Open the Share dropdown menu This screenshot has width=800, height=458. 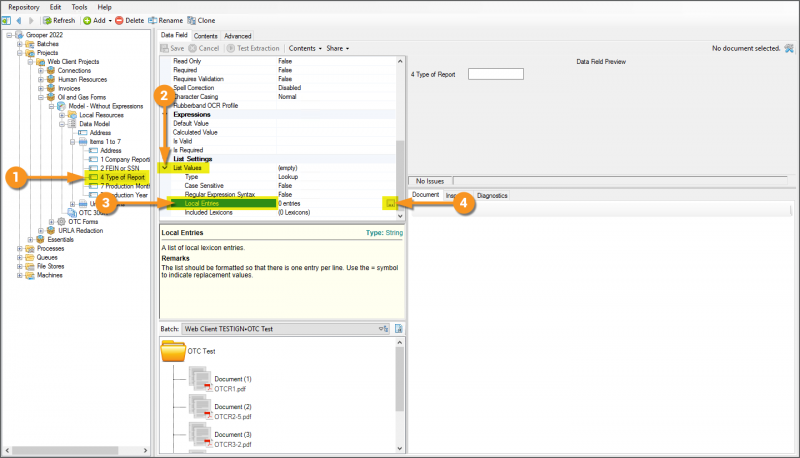pyautogui.click(x=338, y=48)
